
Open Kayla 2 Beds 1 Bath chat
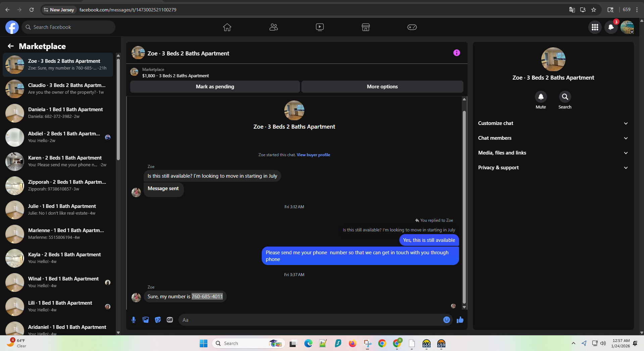click(x=58, y=258)
